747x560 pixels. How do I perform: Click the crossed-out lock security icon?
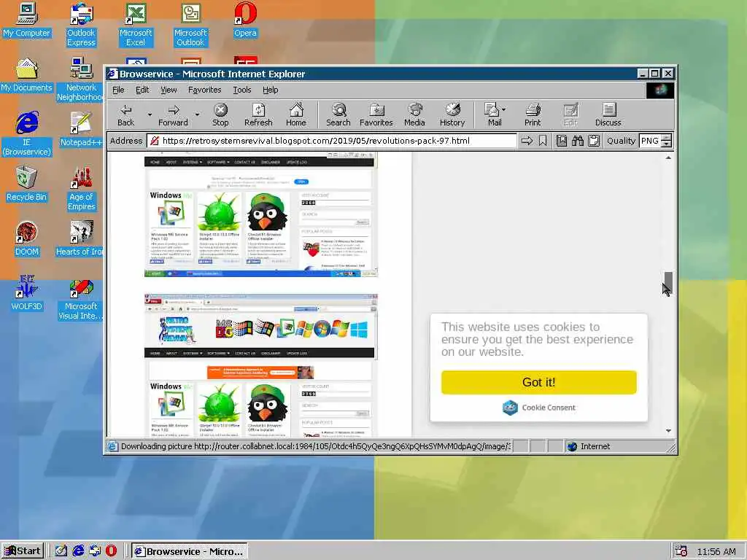click(x=155, y=141)
